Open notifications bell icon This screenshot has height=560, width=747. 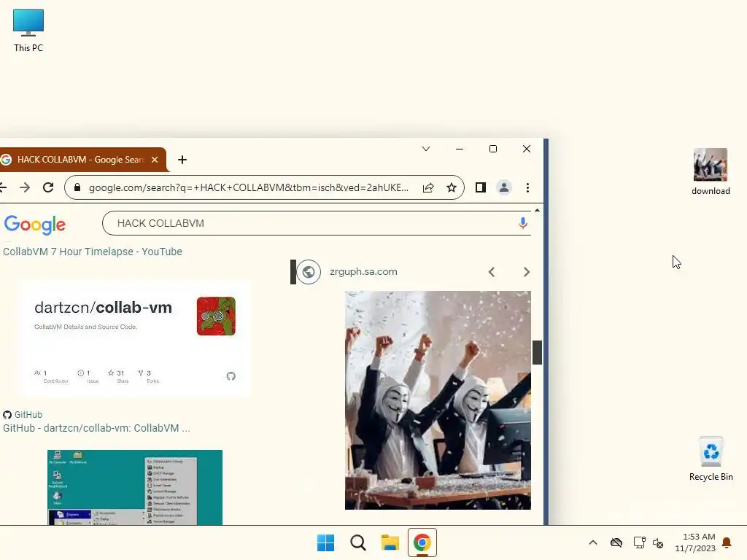tap(727, 542)
